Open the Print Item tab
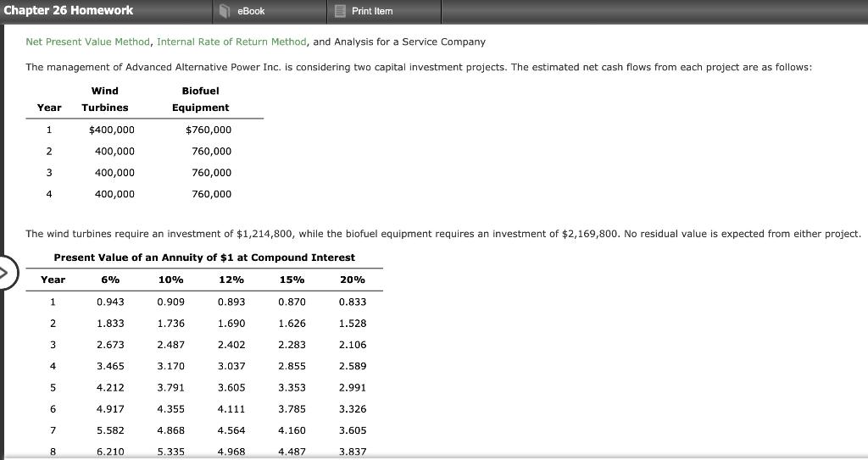This screenshot has width=868, height=460. click(x=384, y=12)
